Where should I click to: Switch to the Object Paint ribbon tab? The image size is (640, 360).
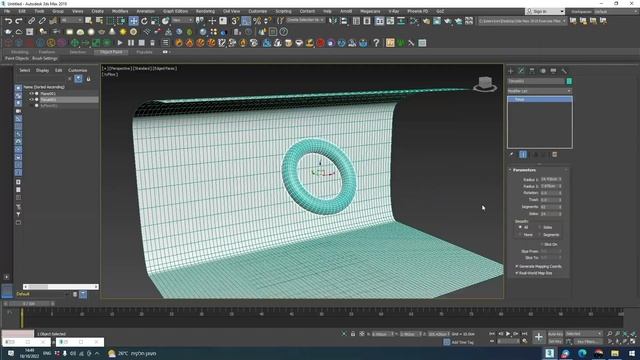(x=111, y=52)
